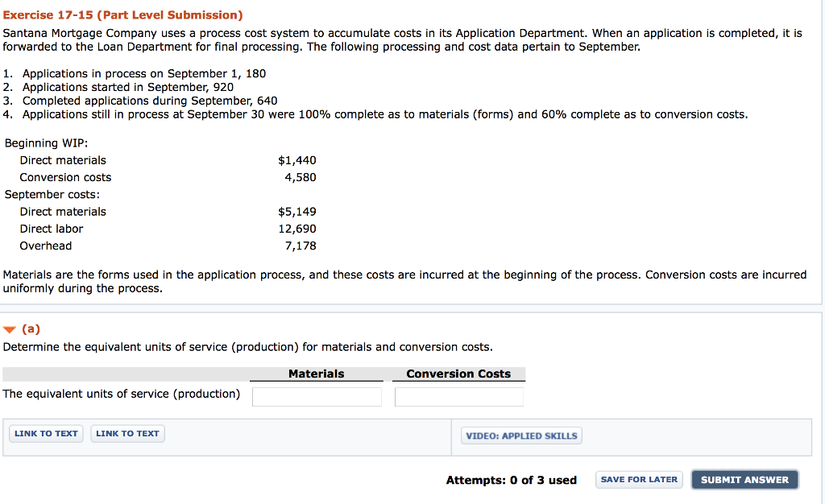Launch VIDEO: APPLIED SKILLS
Screen dimensions: 825x504
pos(521,436)
